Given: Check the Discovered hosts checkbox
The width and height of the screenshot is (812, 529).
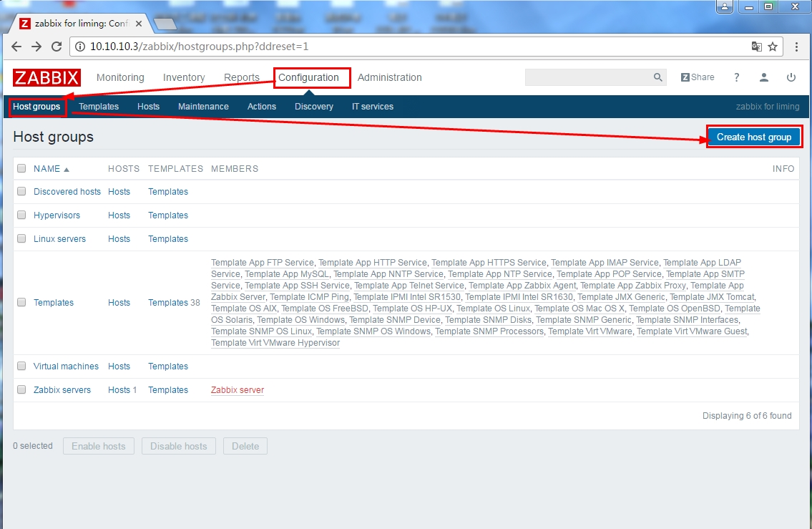Looking at the screenshot, I should (21, 191).
